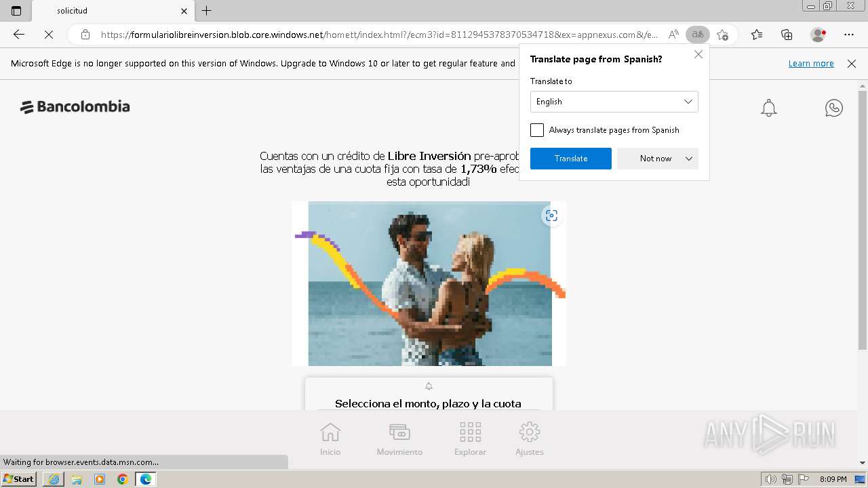The image size is (868, 488).
Task: Open the Favorites list icon
Action: [757, 35]
